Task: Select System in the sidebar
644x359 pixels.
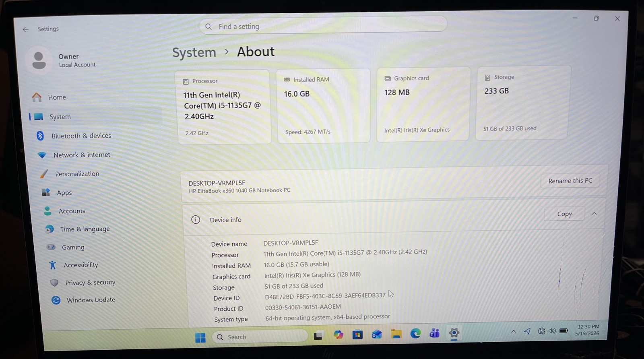Action: coord(60,117)
